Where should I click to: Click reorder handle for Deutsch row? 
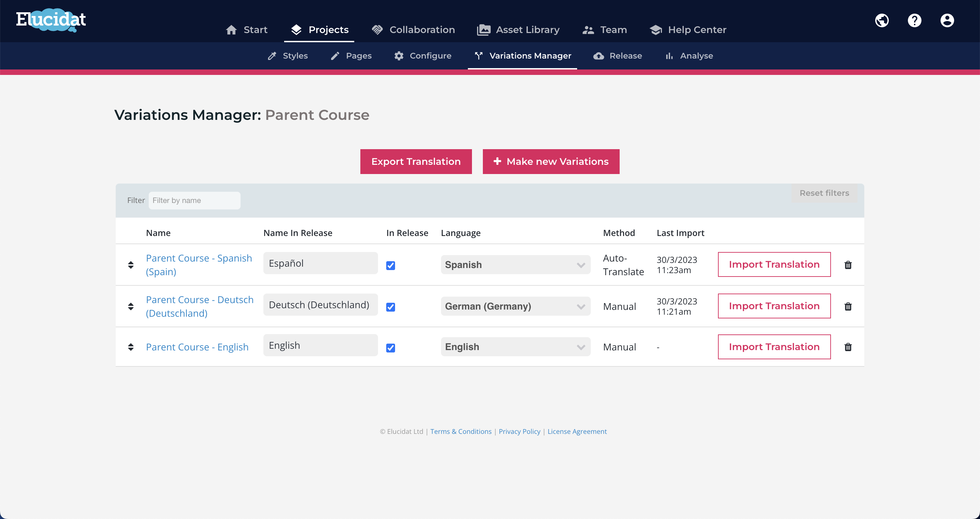[130, 306]
